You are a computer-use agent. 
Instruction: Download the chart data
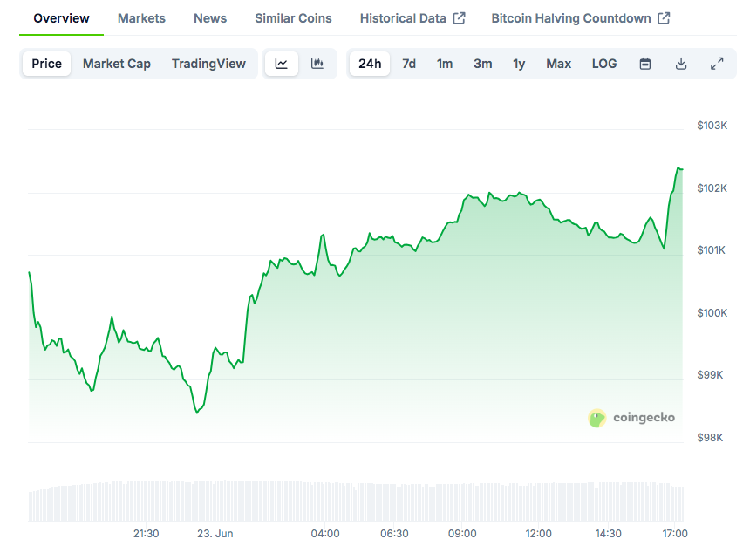click(x=681, y=64)
